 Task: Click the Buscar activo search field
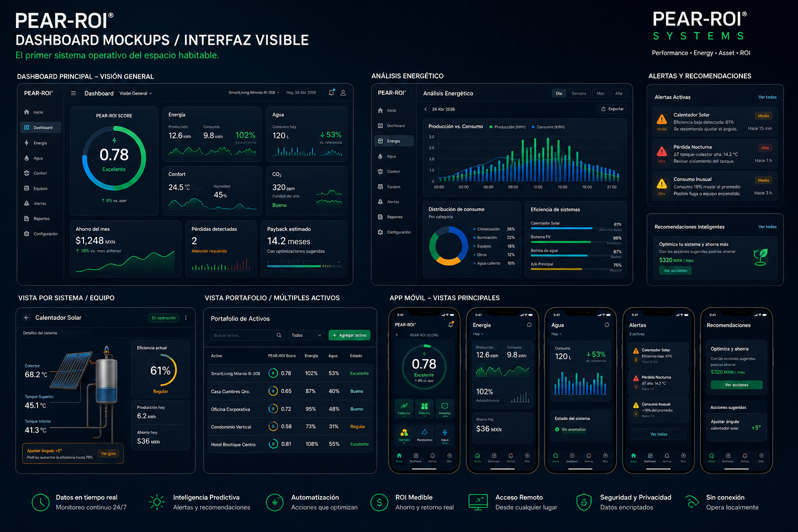click(x=247, y=335)
